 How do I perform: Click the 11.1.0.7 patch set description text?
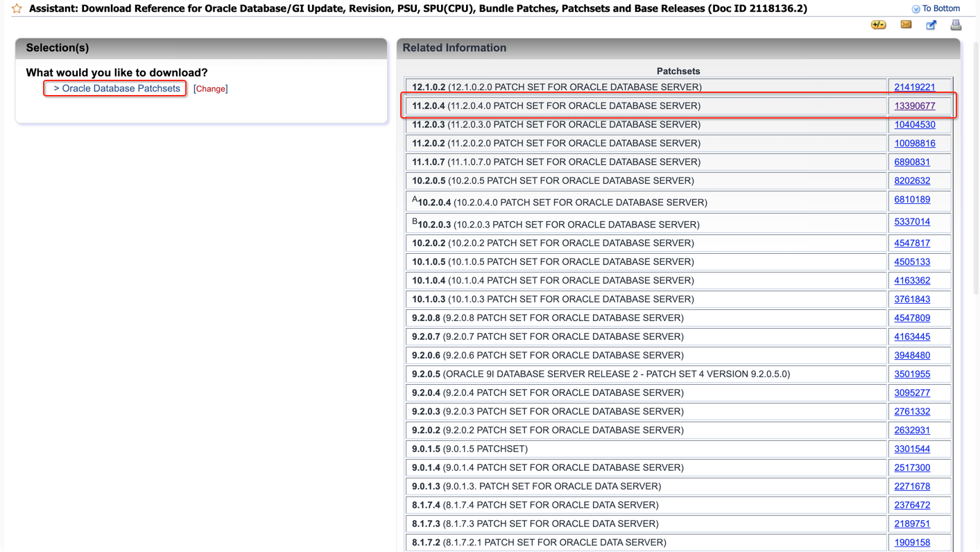coord(556,162)
